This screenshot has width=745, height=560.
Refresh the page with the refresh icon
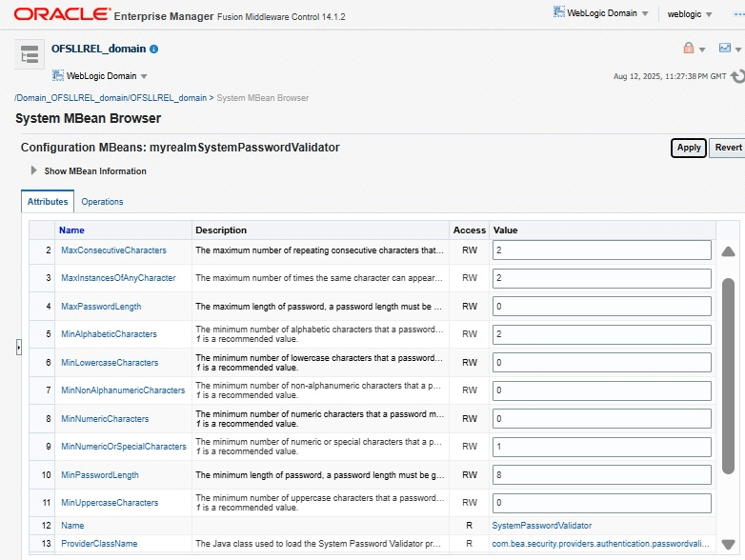[x=737, y=76]
